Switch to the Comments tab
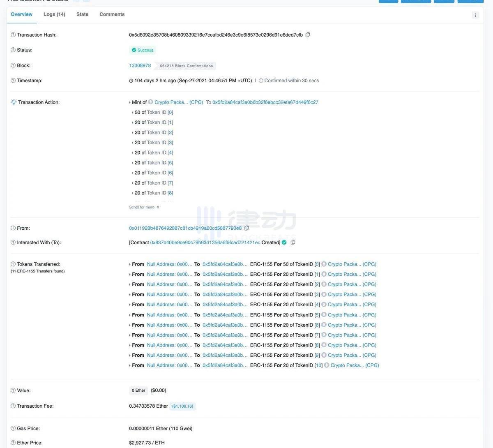This screenshot has width=493, height=448. 112,14
